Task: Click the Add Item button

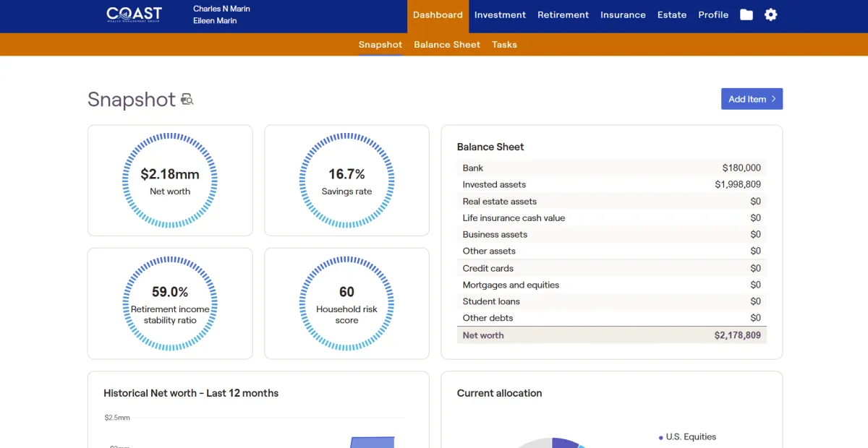Action: (x=752, y=99)
